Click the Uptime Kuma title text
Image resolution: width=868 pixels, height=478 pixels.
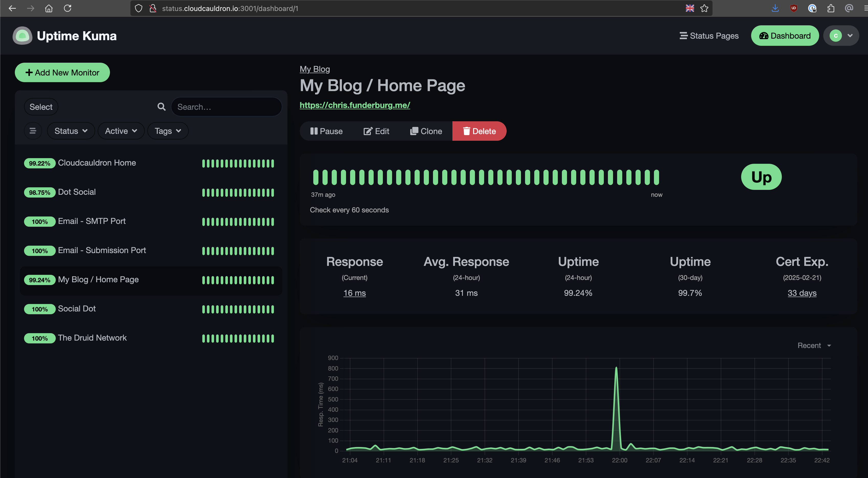77,36
